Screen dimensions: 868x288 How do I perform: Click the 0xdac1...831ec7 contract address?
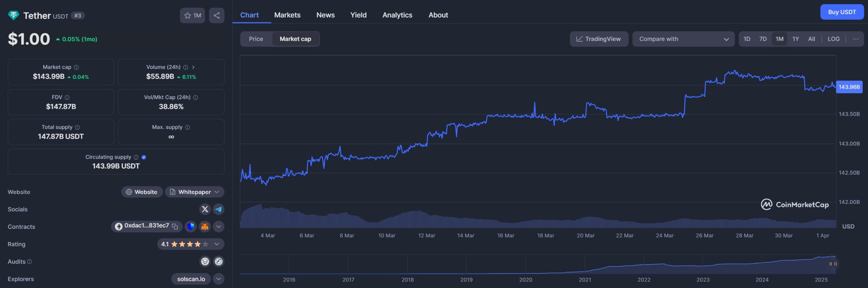tap(146, 226)
